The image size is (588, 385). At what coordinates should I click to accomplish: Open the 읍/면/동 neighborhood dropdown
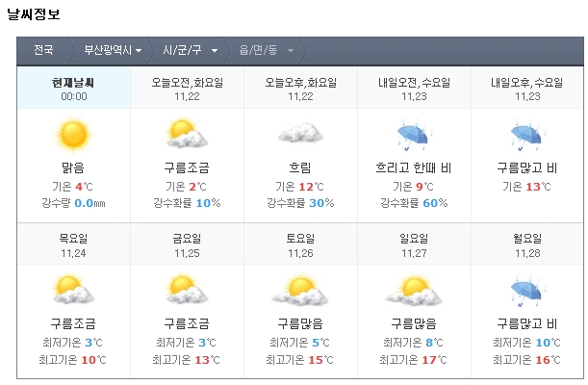(267, 50)
